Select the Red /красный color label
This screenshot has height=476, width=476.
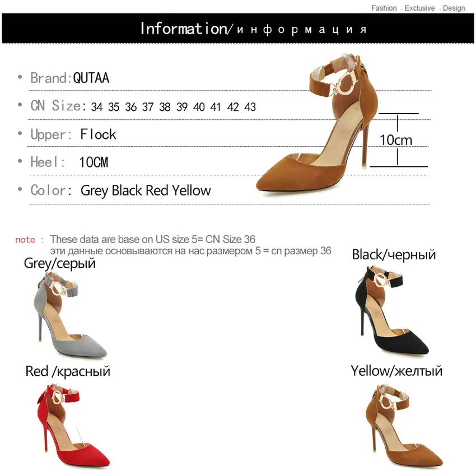68,371
